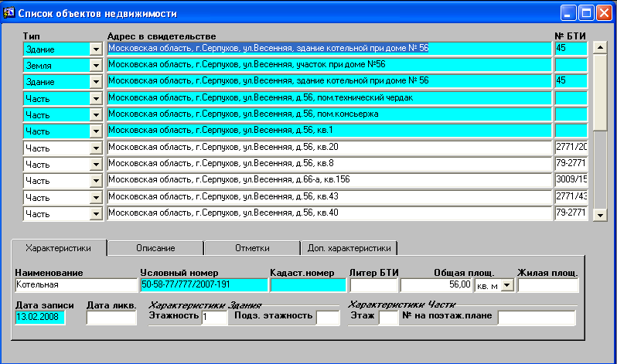Select the address 'участок при доме №56'
Image resolution: width=617 pixels, height=364 pixels.
tap(329, 65)
